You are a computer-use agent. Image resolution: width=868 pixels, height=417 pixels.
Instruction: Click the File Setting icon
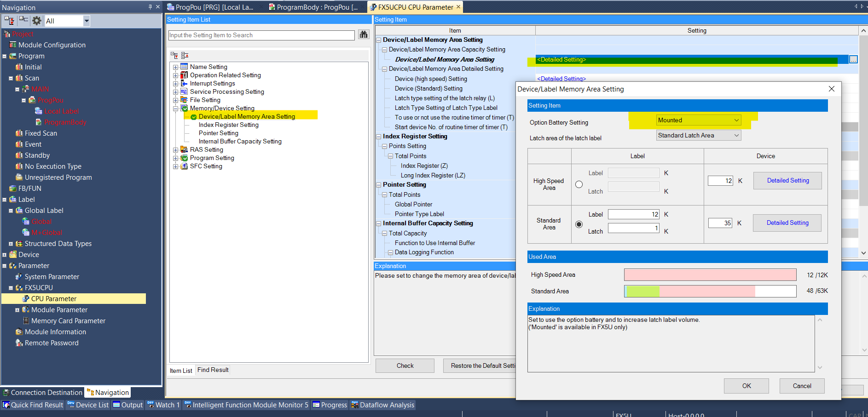coord(184,100)
